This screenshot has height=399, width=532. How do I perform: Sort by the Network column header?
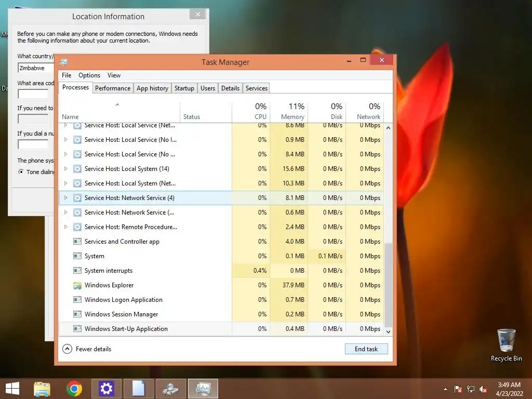(x=365, y=112)
